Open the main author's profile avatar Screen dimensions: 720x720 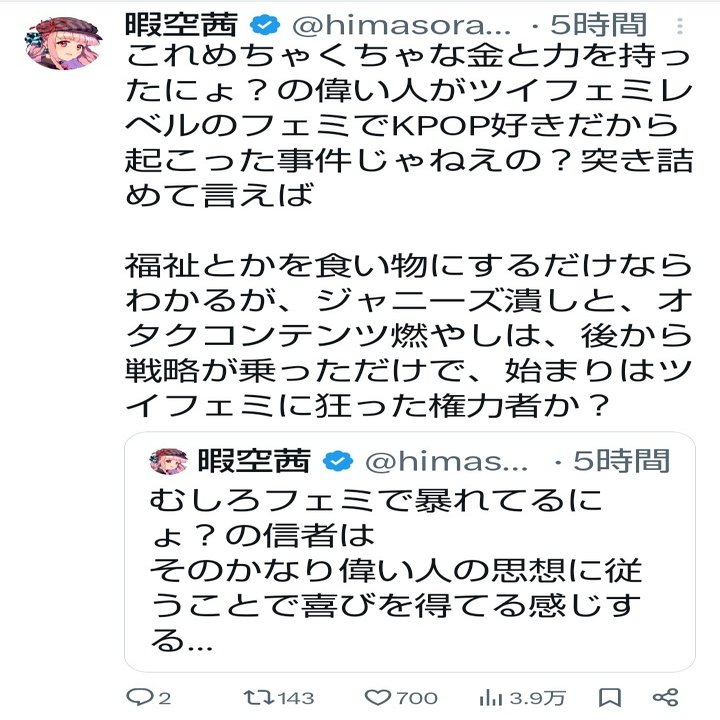(x=61, y=43)
